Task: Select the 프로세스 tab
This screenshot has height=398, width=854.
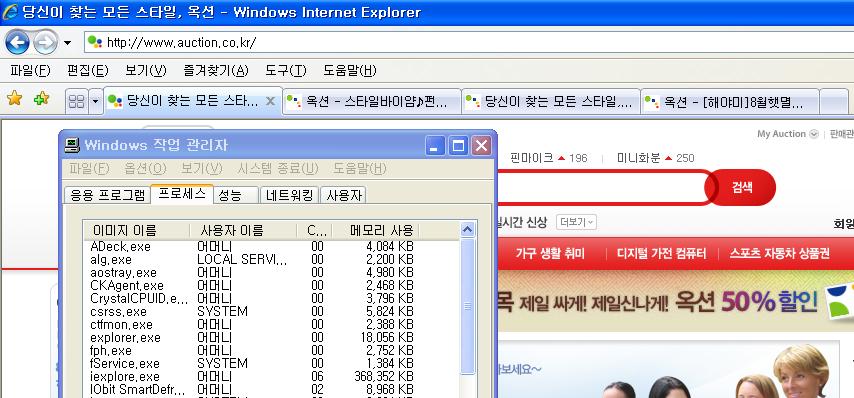Action: [x=182, y=194]
